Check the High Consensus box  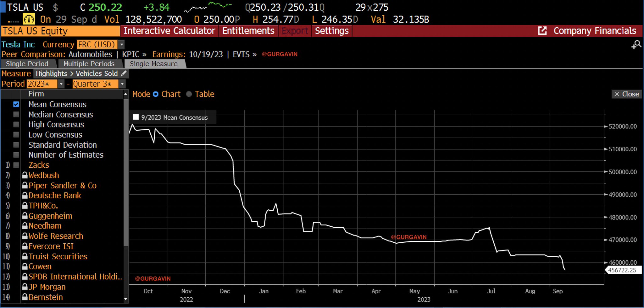16,125
